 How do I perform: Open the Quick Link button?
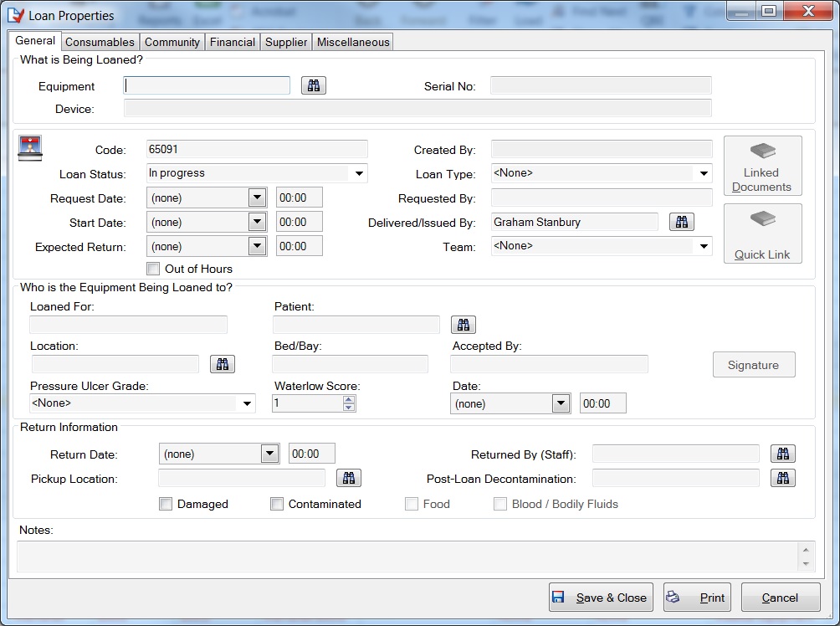click(x=762, y=233)
